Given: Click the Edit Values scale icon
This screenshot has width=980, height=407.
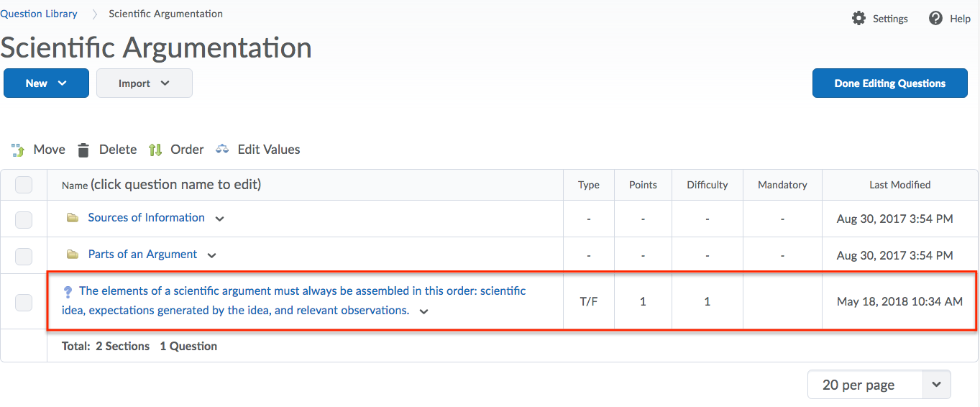Looking at the screenshot, I should tap(222, 150).
